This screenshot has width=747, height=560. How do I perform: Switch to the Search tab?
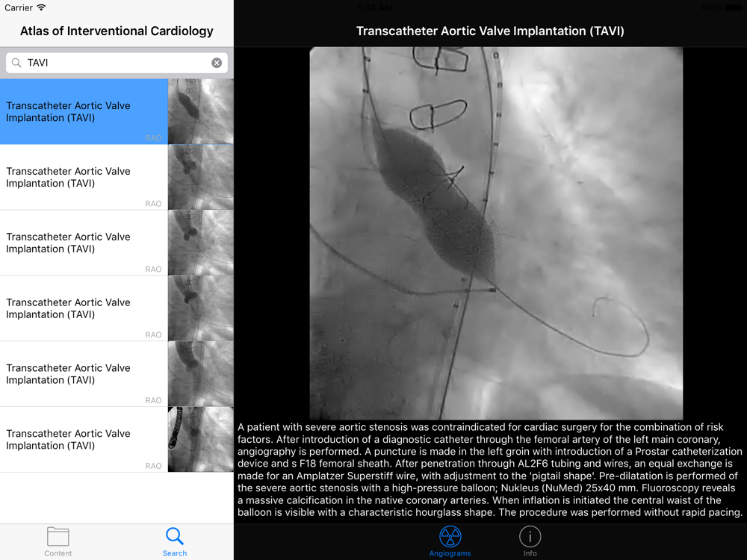(175, 542)
